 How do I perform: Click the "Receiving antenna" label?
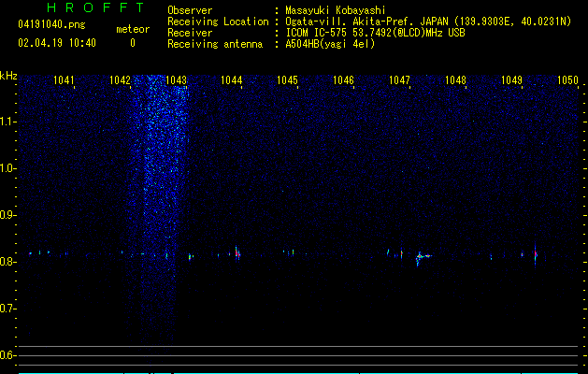tap(215, 44)
